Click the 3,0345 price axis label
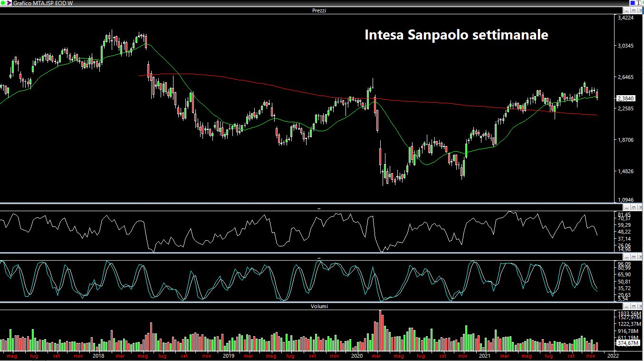 click(x=625, y=46)
